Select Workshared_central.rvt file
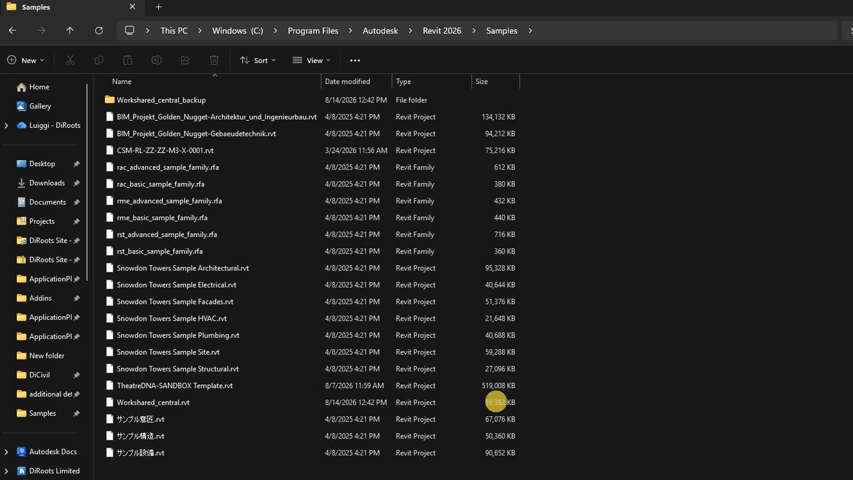Image resolution: width=853 pixels, height=480 pixels. tap(153, 403)
